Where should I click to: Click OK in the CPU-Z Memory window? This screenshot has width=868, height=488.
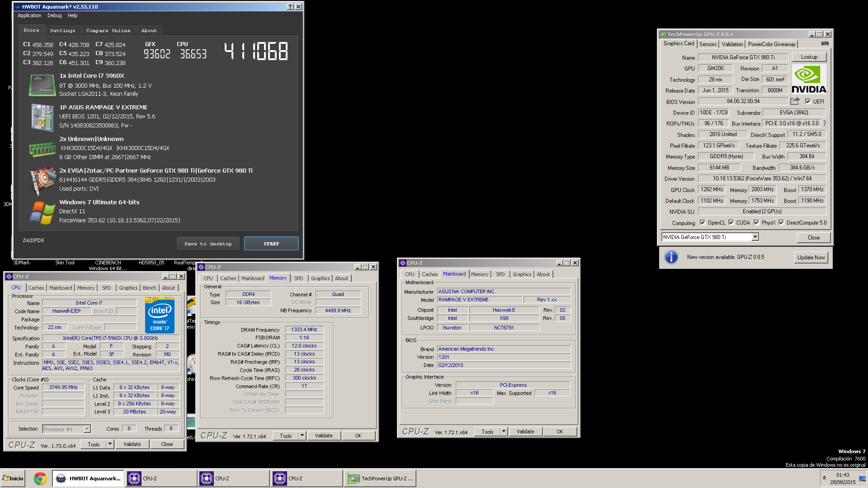(x=358, y=436)
